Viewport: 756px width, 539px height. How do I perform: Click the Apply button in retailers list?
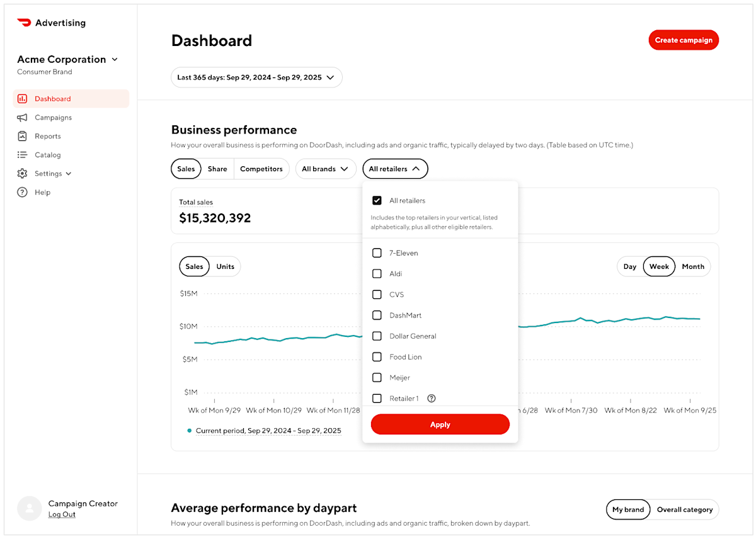pos(440,424)
